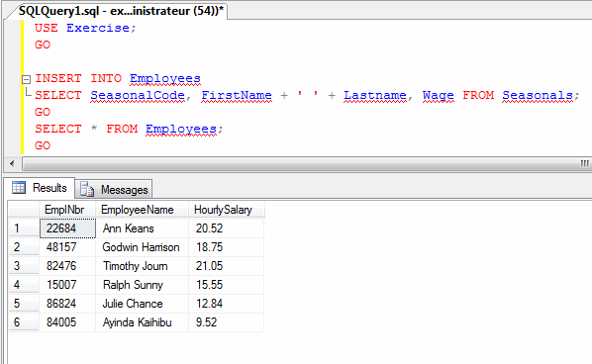
Task: Select salary value 9.52
Action: click(x=226, y=322)
